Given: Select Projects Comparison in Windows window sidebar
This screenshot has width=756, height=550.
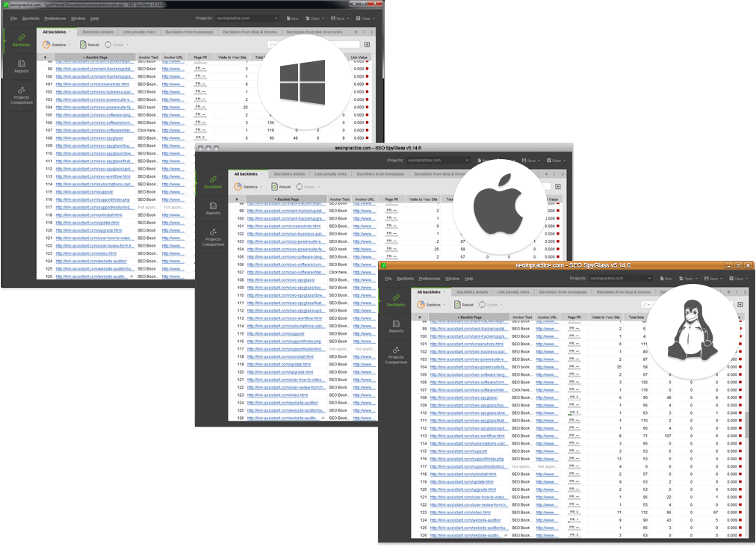Looking at the screenshot, I should (21, 96).
